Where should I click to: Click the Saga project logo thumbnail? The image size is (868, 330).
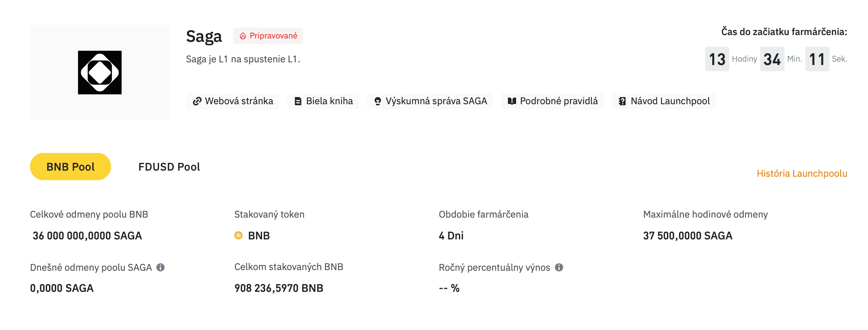[99, 73]
